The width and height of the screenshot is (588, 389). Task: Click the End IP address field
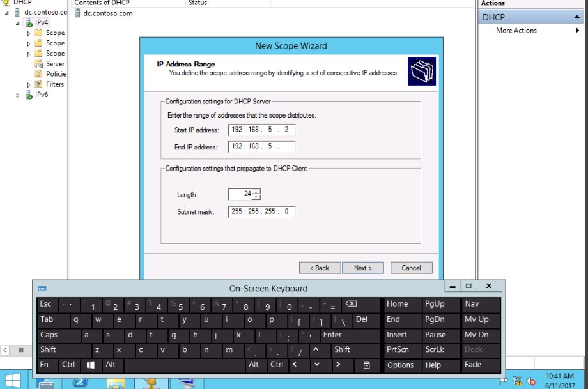pos(261,147)
